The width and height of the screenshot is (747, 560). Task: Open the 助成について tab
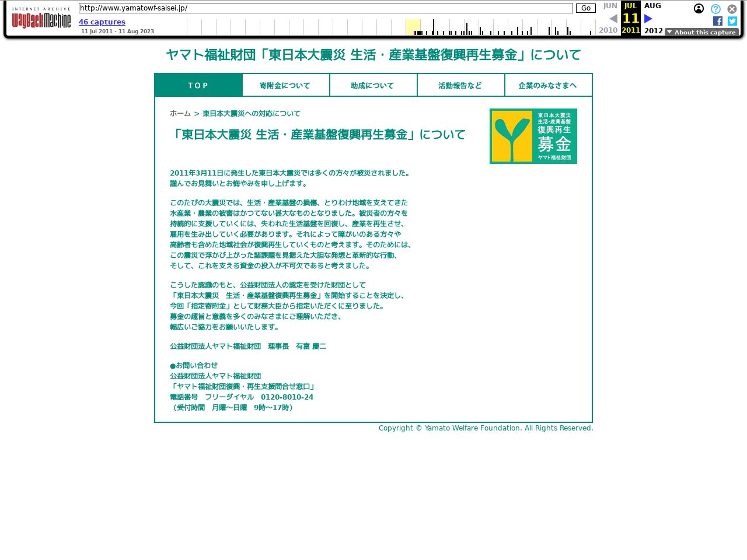[x=373, y=85]
